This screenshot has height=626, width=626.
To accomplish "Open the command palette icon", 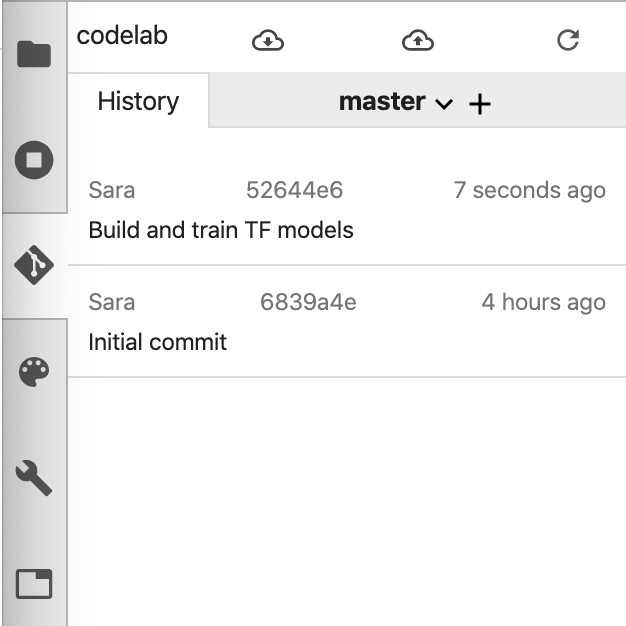I will point(34,373).
